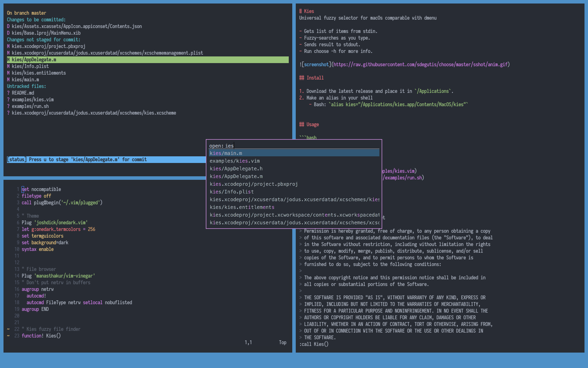Click the 'Top' scroll position indicator
Screen dimensions: 588x368
point(283,342)
